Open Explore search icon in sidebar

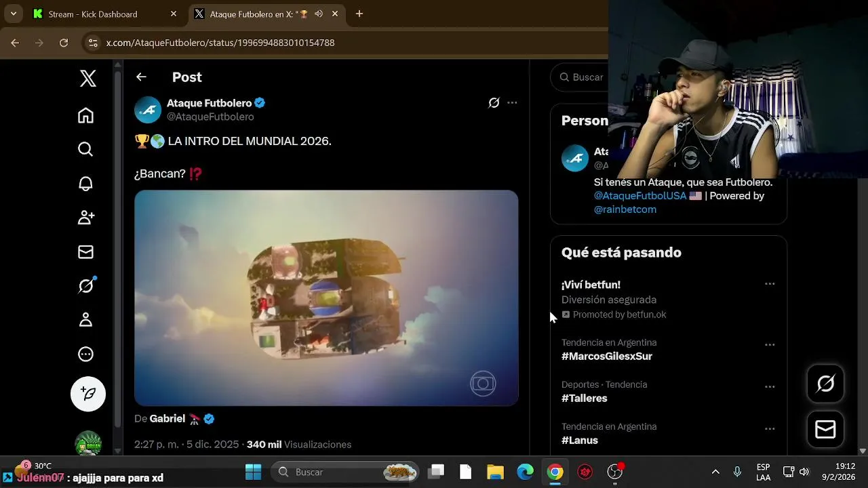85,149
